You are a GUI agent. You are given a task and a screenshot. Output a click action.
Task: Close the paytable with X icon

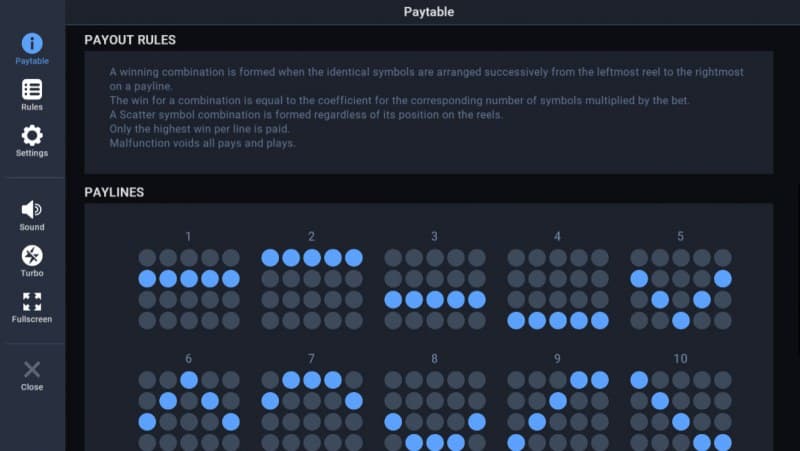point(32,369)
